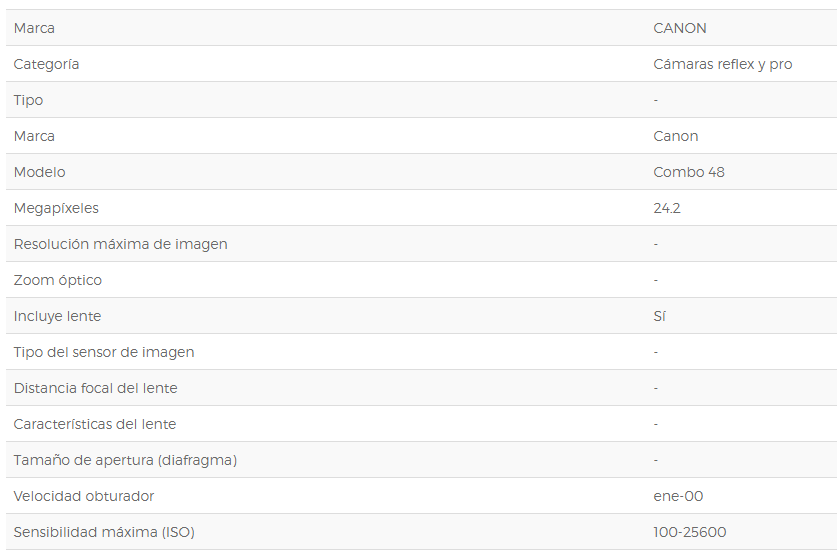Select the 100-25600 ISO value

point(690,532)
